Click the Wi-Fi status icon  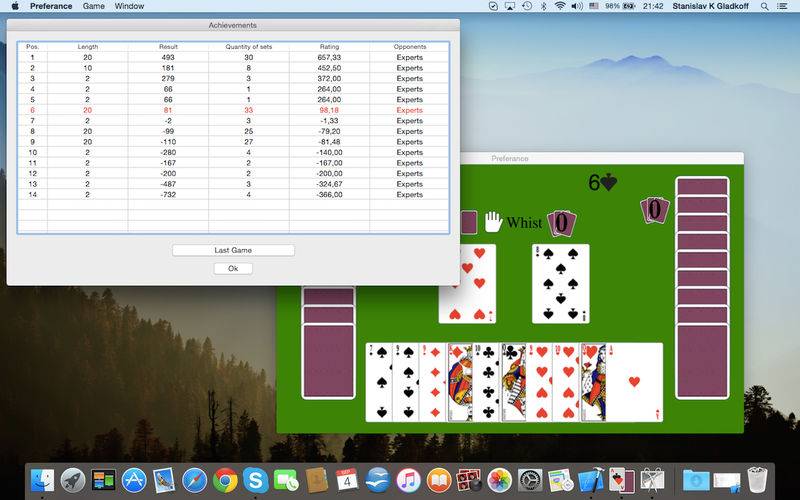pyautogui.click(x=560, y=6)
